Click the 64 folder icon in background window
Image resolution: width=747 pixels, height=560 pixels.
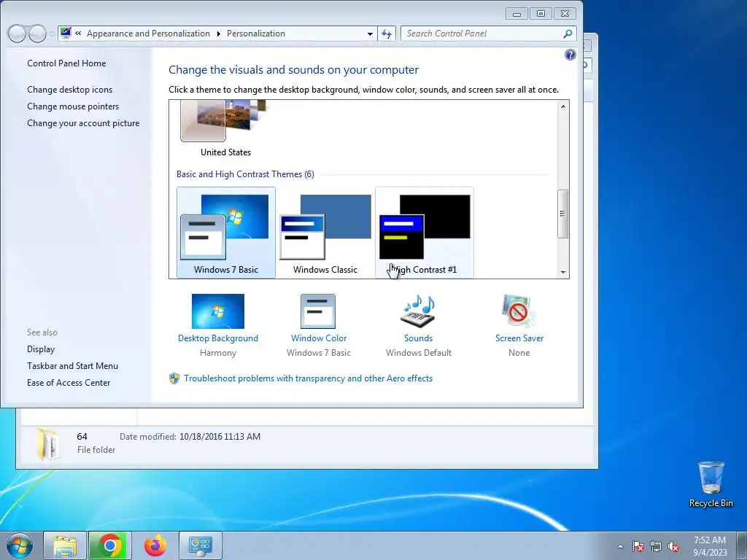[48, 443]
